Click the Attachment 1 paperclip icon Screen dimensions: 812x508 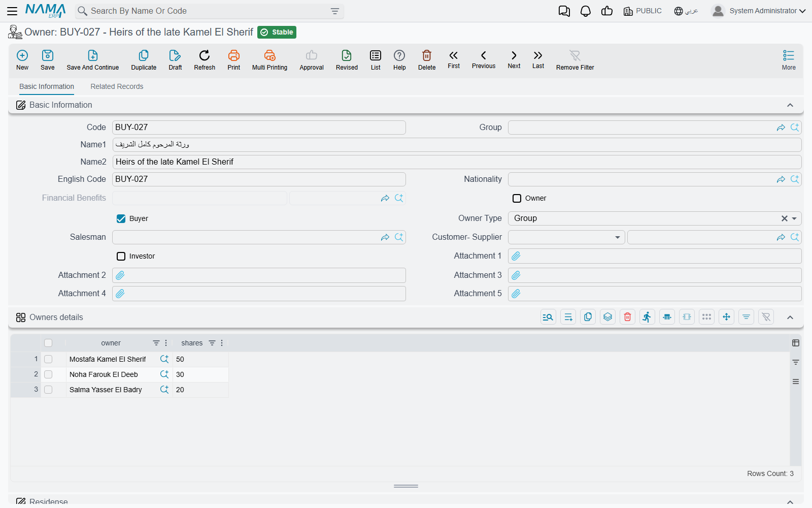point(516,256)
